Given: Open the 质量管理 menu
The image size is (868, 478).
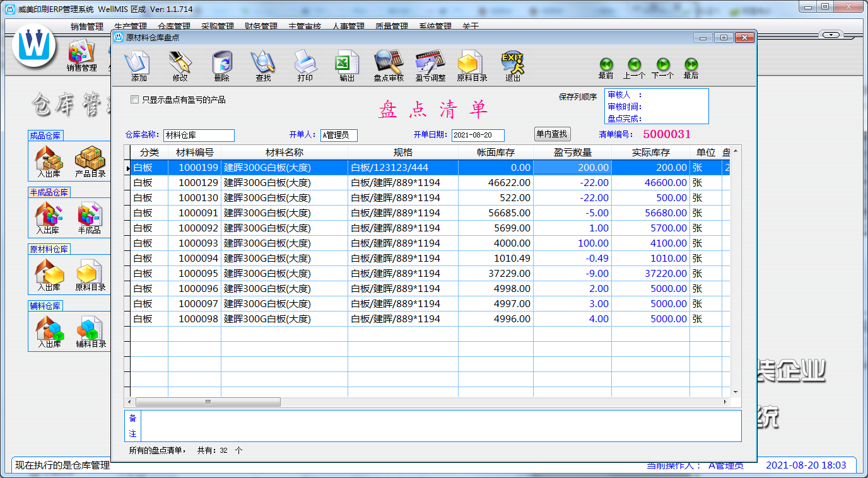Looking at the screenshot, I should click(x=391, y=26).
